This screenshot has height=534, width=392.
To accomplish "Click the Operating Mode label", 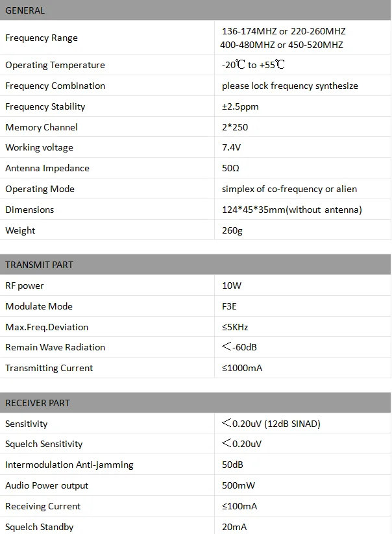I will pyautogui.click(x=40, y=189).
